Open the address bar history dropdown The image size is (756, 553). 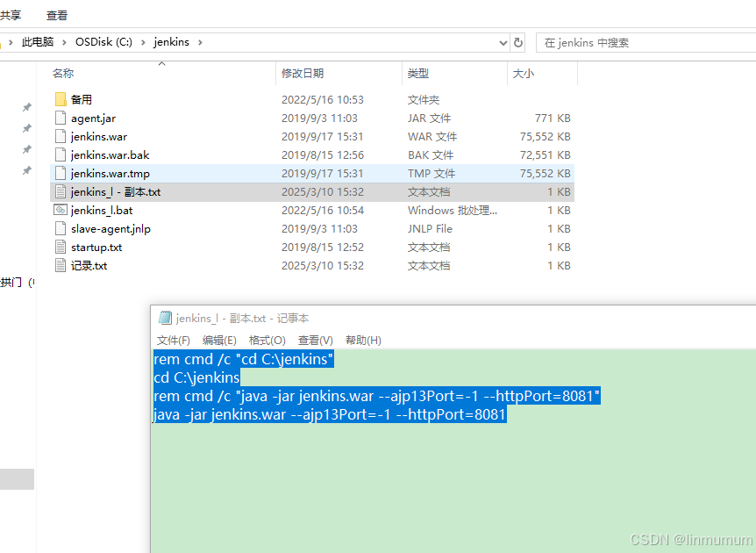pyautogui.click(x=503, y=43)
